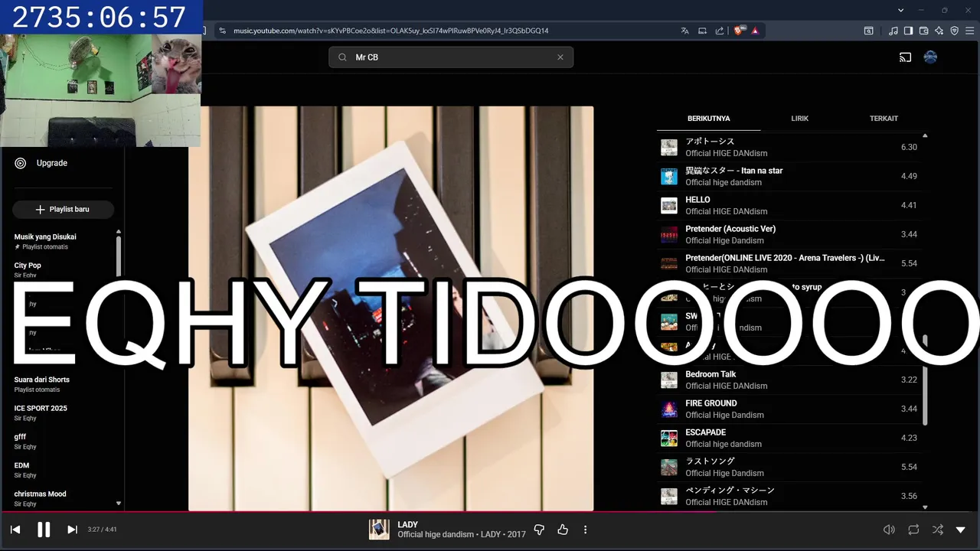Image resolution: width=980 pixels, height=551 pixels.
Task: Create a new playlist with Playlist baru
Action: pyautogui.click(x=63, y=210)
